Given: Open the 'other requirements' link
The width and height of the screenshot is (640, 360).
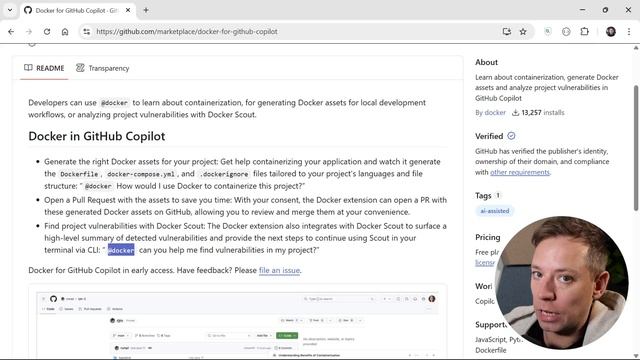Looking at the screenshot, I should coord(520,172).
